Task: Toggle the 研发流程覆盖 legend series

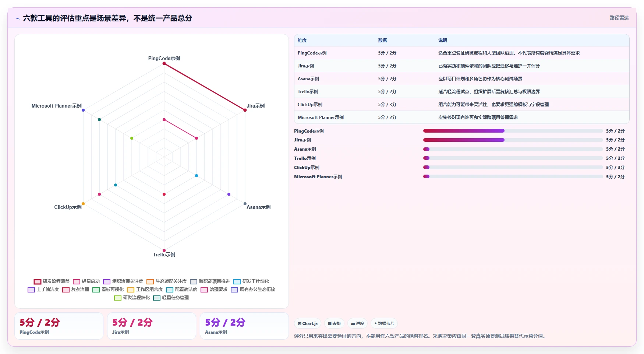Action: click(x=52, y=281)
